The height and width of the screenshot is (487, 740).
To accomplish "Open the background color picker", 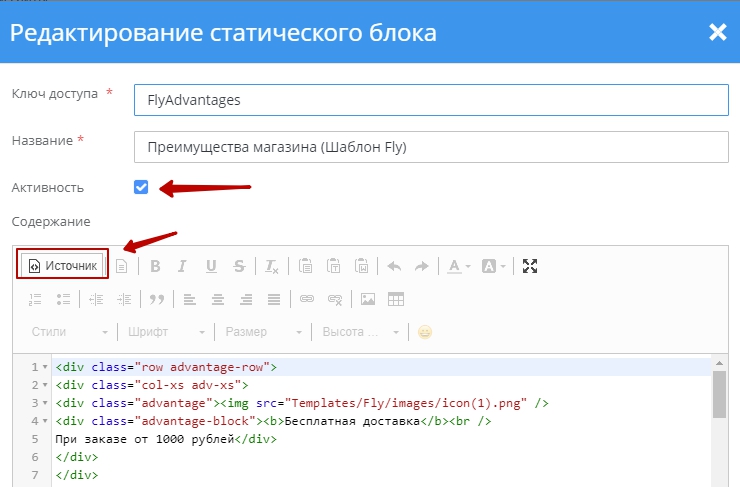I will pyautogui.click(x=494, y=266).
